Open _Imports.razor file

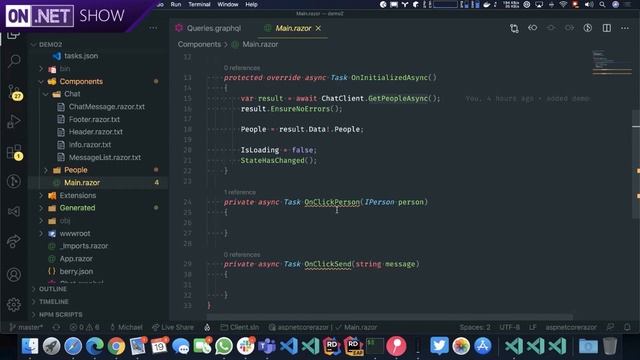[x=84, y=246]
